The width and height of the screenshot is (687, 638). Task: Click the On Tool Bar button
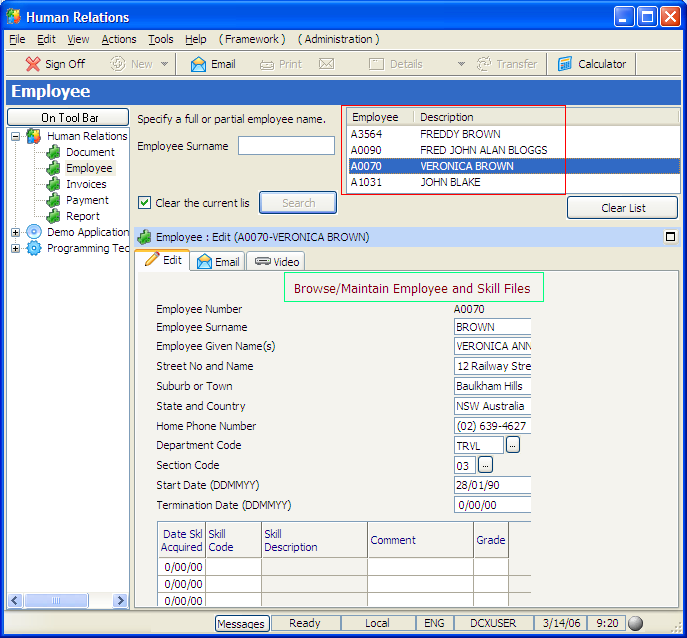pyautogui.click(x=69, y=118)
